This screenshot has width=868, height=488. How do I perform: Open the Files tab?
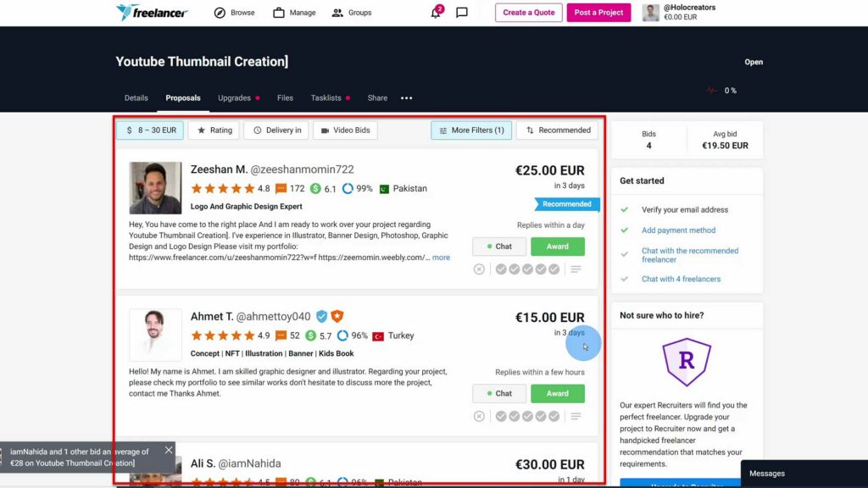pyautogui.click(x=285, y=98)
